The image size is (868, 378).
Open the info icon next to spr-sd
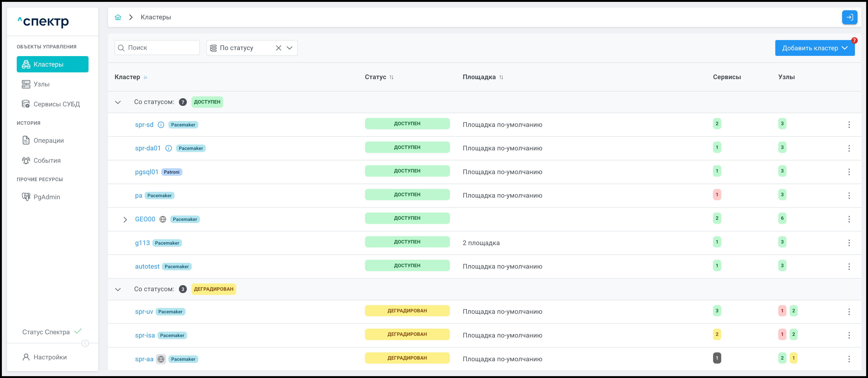pos(161,125)
